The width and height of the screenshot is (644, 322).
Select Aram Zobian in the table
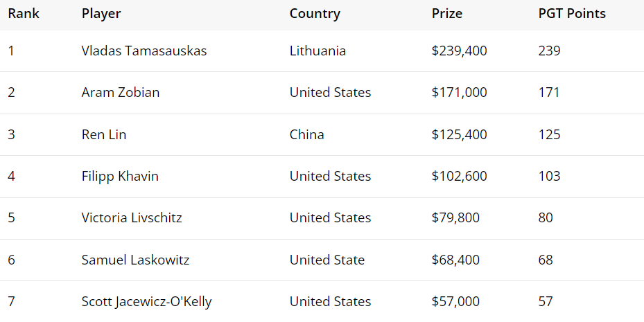pyautogui.click(x=121, y=92)
